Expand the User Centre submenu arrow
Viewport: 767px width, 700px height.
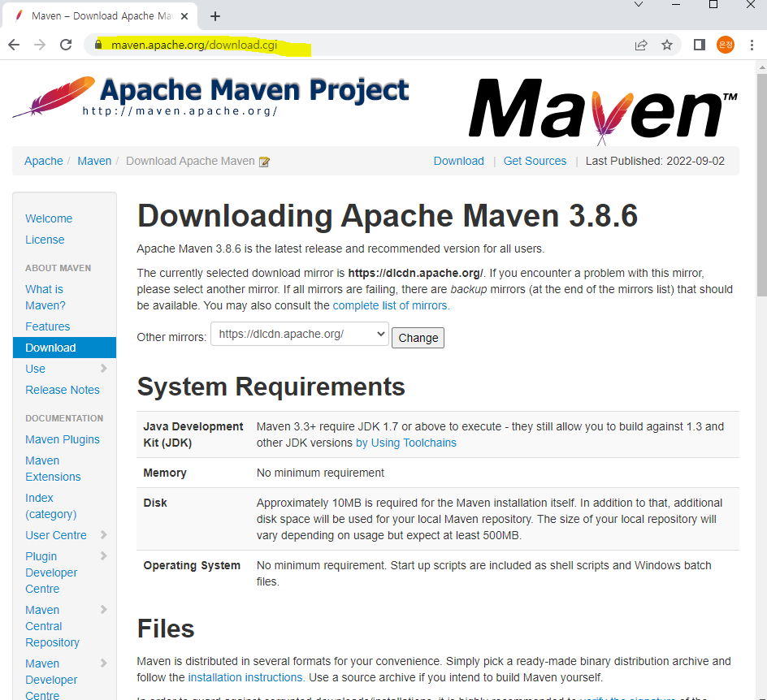point(104,535)
